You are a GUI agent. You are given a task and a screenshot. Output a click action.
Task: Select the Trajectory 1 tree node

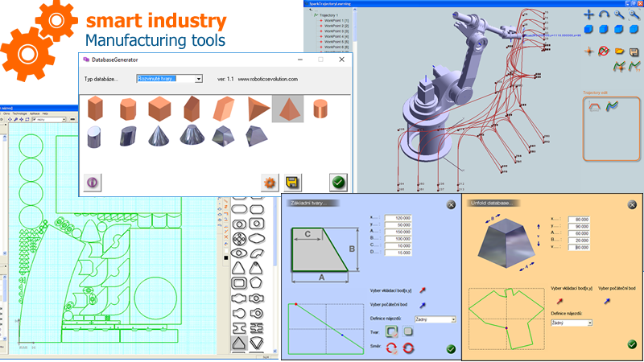tap(328, 15)
